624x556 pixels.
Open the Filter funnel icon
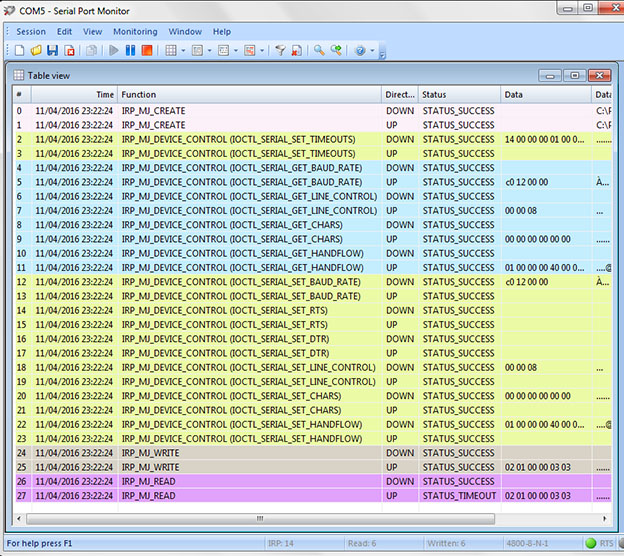(x=280, y=51)
